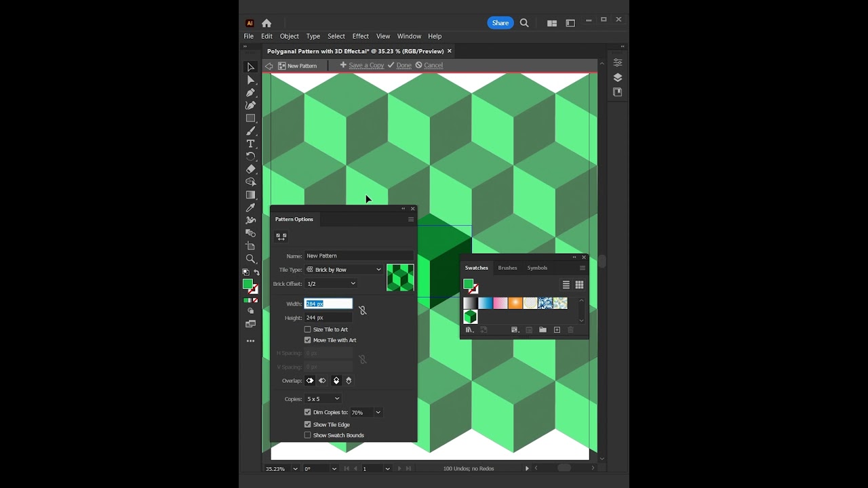The height and width of the screenshot is (488, 868).
Task: Switch to the Symbols tab
Action: click(x=537, y=268)
